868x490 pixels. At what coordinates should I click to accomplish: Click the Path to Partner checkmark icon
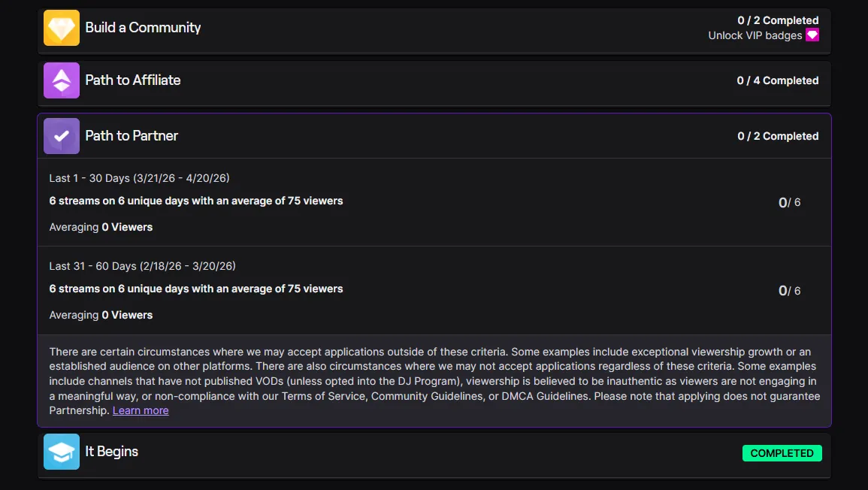pos(62,136)
